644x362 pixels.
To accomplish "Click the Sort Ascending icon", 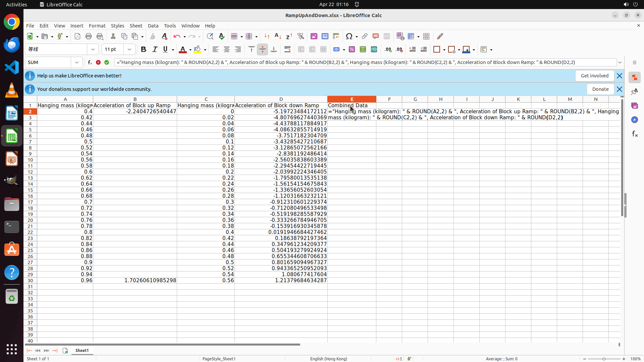I will pyautogui.click(x=278, y=36).
